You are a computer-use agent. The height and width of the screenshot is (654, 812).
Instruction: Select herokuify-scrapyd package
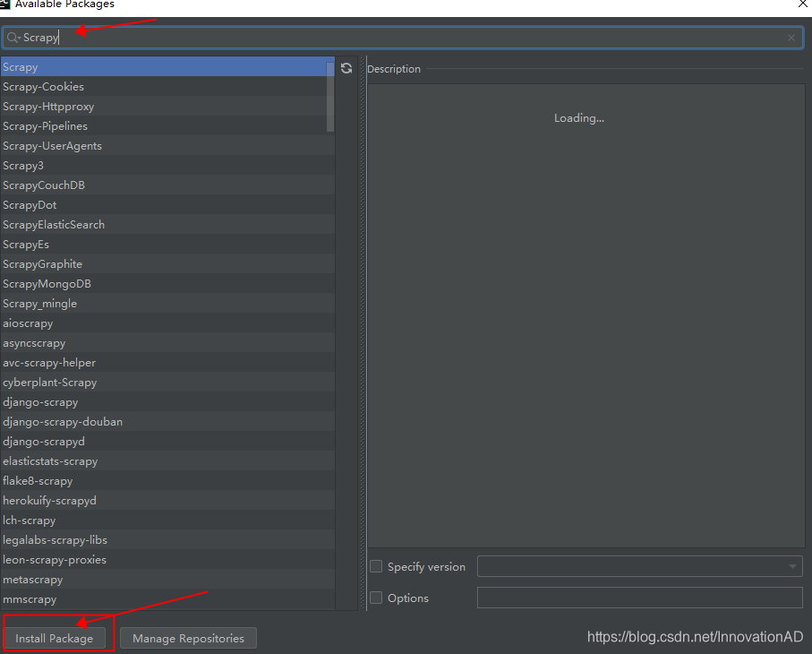(167, 500)
